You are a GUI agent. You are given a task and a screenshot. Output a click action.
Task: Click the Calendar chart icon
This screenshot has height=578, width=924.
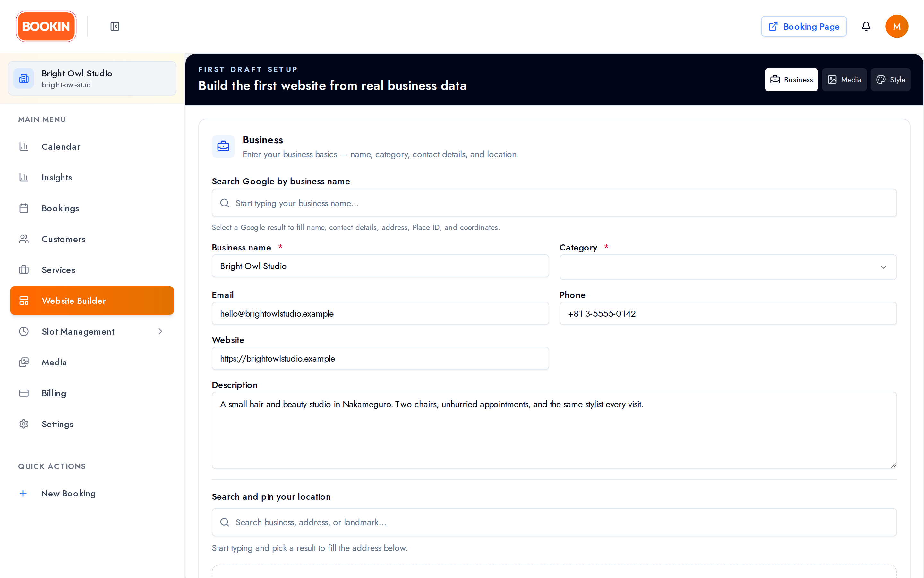point(24,146)
